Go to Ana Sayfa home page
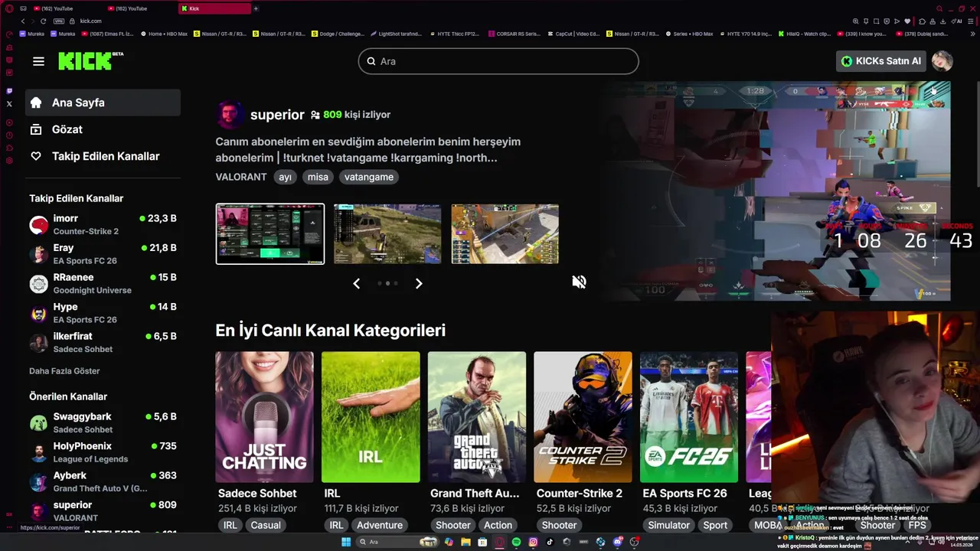The image size is (980, 551). pos(103,103)
